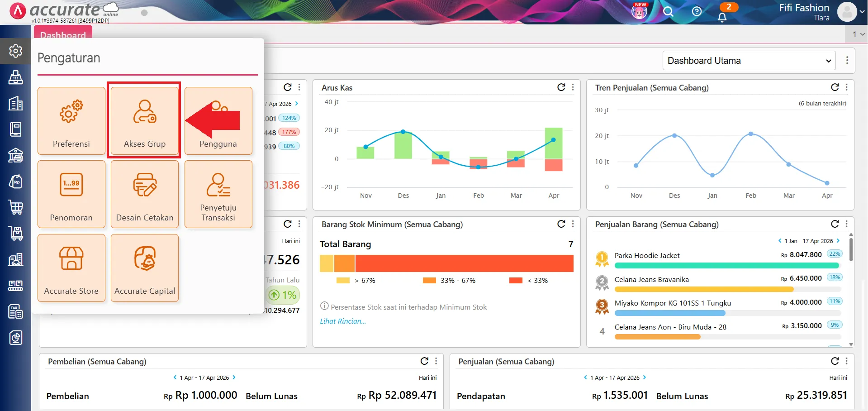Screen dimensions: 868x411
Task: Click the Feb data point in Tren Penjualan
Action: tap(751, 134)
